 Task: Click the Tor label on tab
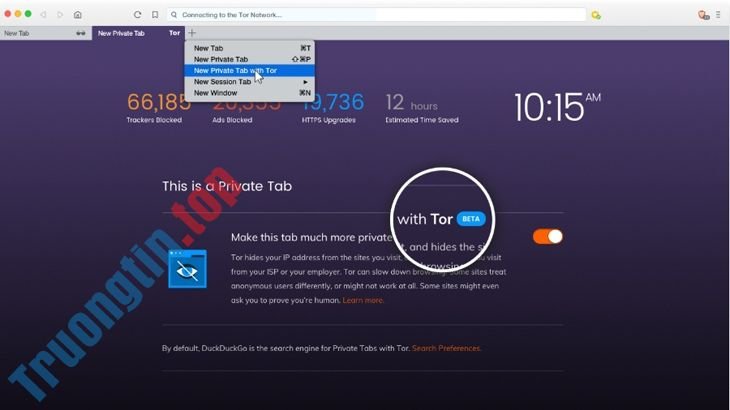click(174, 33)
